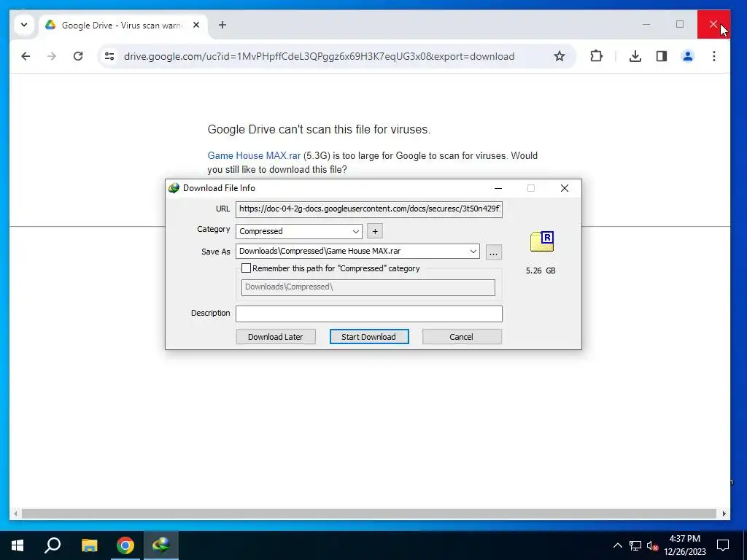Bookmark this page with the star icon

pos(560,56)
